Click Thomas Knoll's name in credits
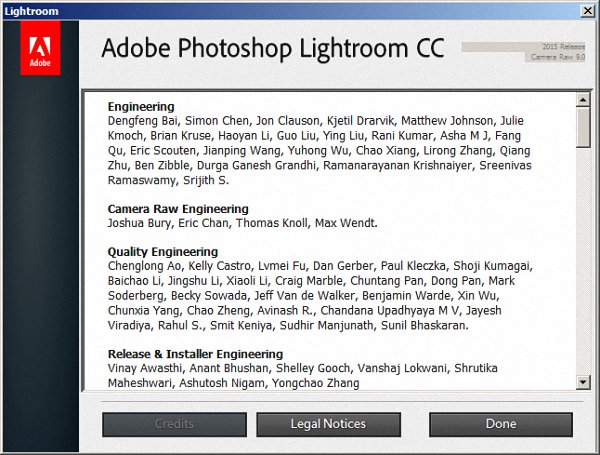The height and width of the screenshot is (455, 600). click(x=273, y=223)
